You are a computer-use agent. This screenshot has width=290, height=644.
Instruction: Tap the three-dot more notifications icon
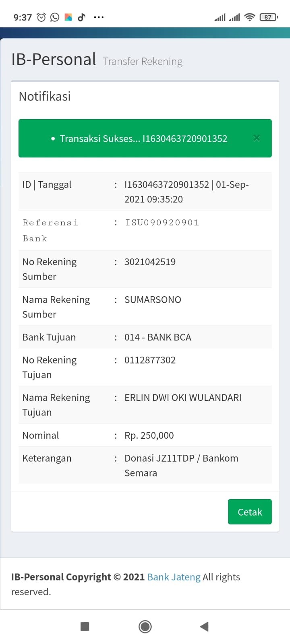[x=99, y=17]
